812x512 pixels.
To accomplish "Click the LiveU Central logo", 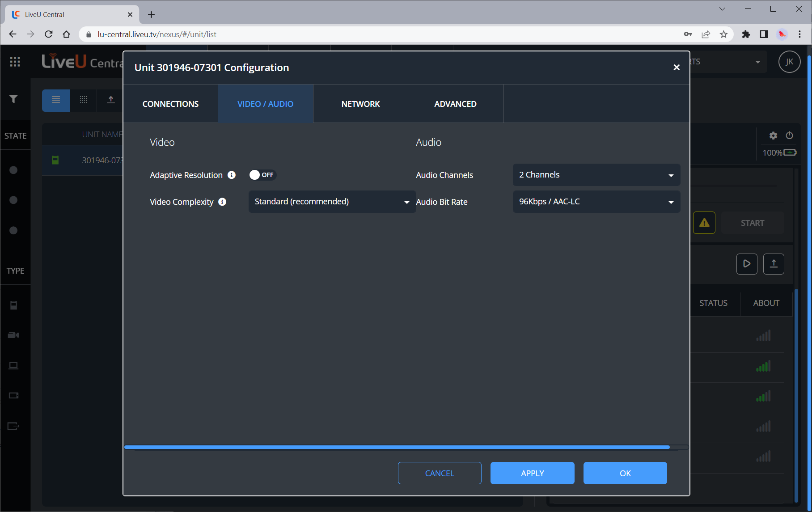I will (82, 61).
